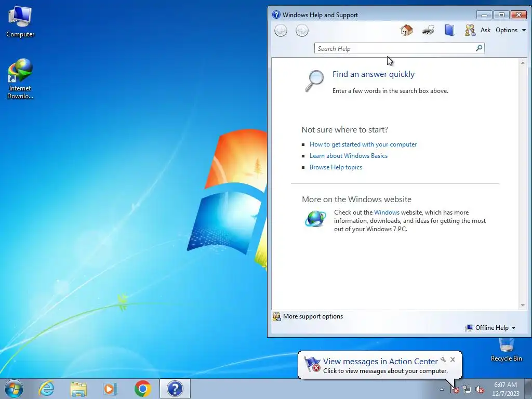Select Internet Download Manager desktop shortcut
532x399 pixels.
[x=20, y=79]
